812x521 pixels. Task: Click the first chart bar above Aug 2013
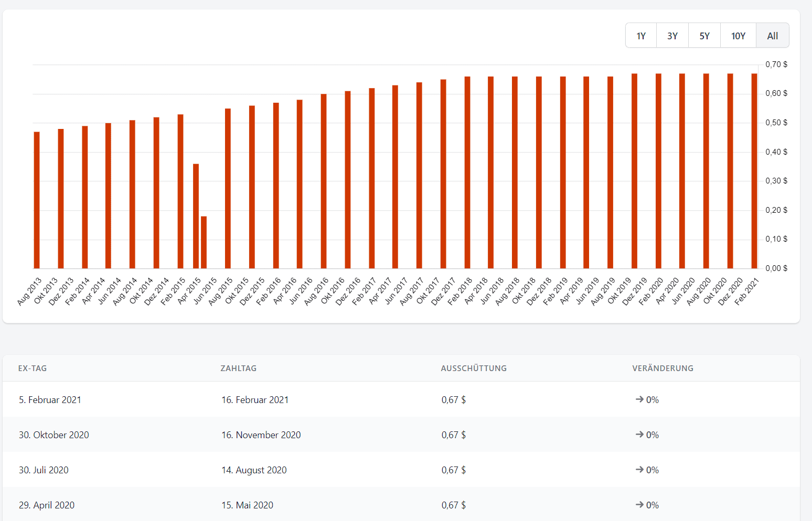[x=37, y=200]
